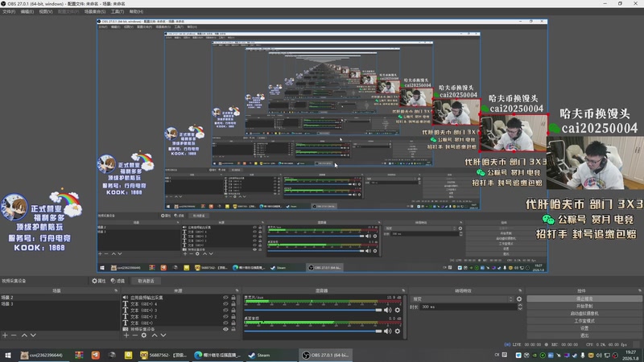Remove selected scene with minus icon

coord(14,335)
